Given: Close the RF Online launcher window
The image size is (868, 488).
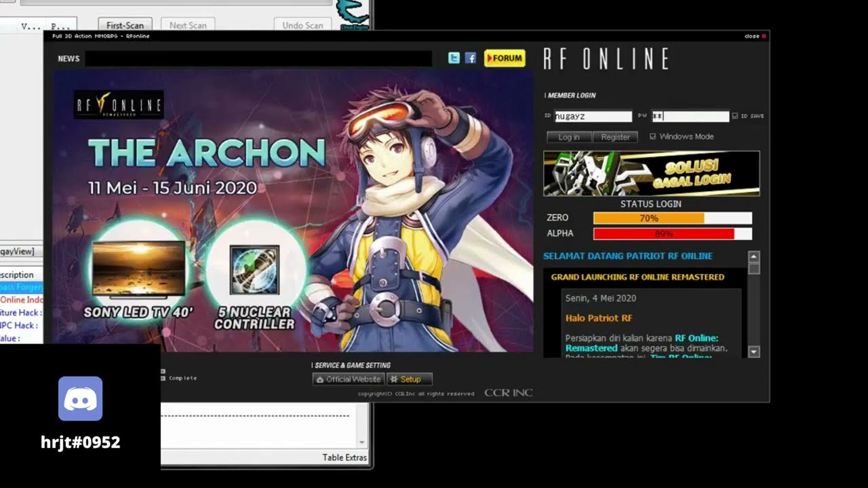Looking at the screenshot, I should point(755,37).
